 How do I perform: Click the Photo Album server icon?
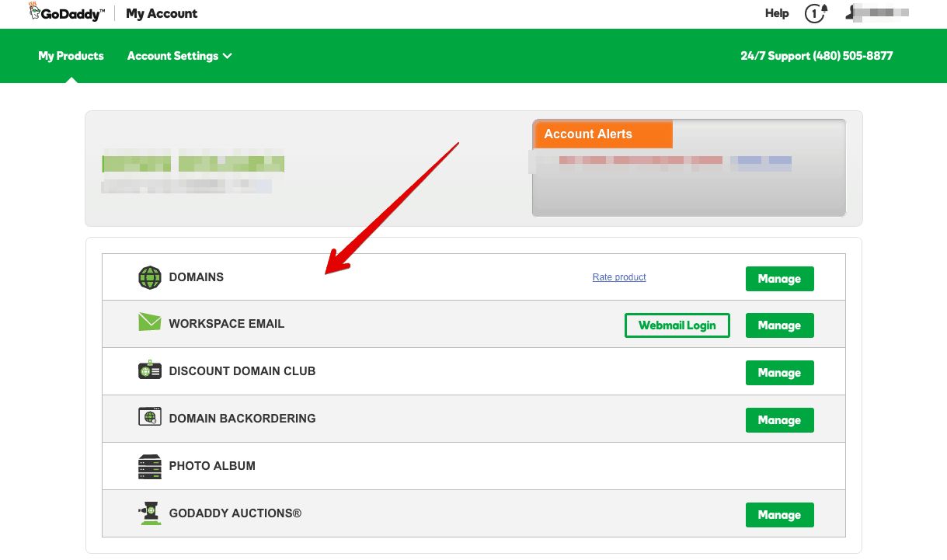pos(150,467)
